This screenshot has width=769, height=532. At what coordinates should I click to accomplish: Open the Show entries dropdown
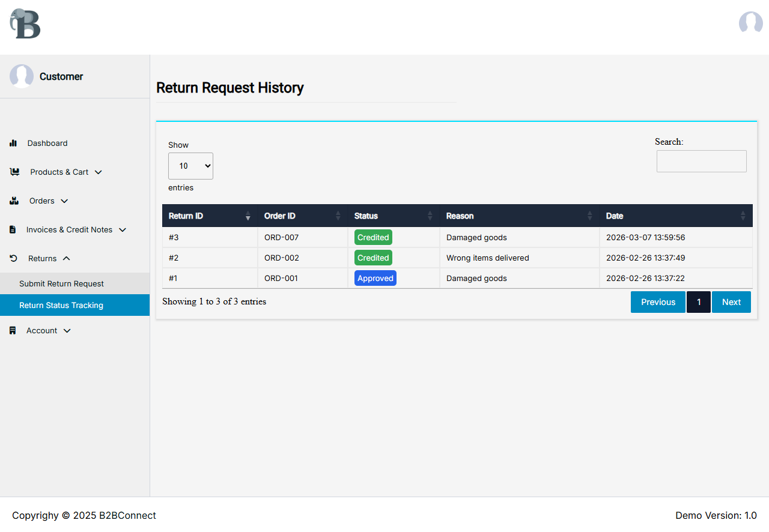[190, 166]
